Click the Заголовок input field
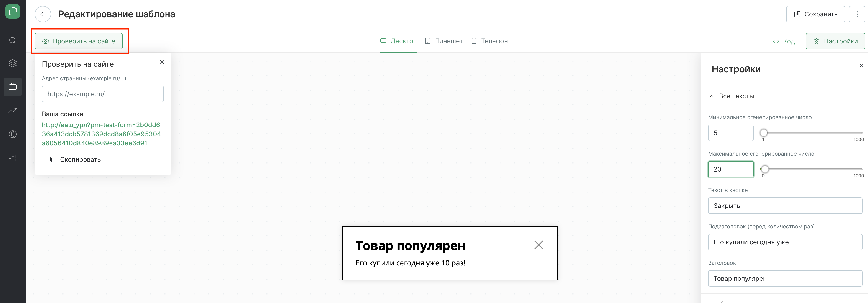 coord(785,278)
